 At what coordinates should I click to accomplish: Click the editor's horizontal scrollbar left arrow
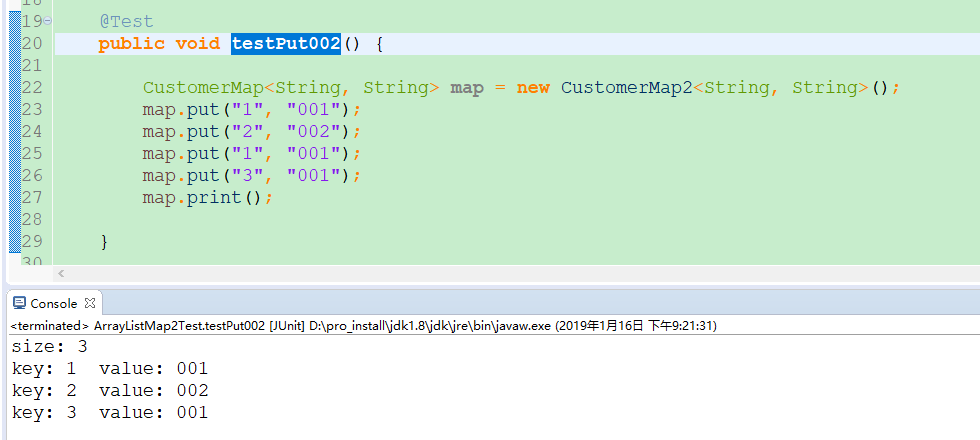click(61, 273)
